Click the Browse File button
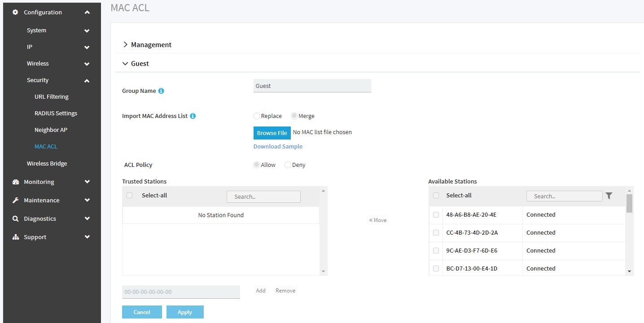The image size is (644, 323). point(272,133)
